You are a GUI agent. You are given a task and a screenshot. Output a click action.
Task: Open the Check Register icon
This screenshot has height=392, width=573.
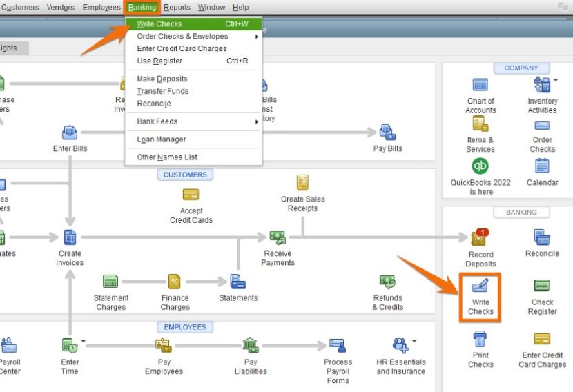tap(542, 285)
